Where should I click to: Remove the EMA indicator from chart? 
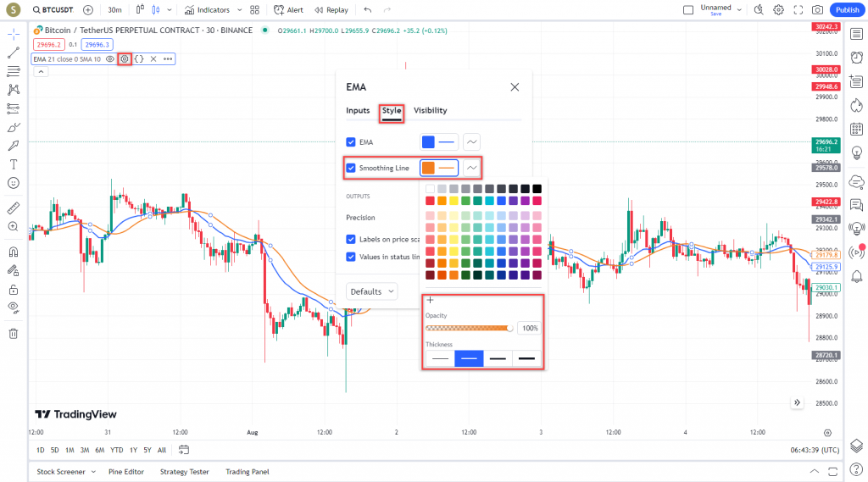click(153, 58)
